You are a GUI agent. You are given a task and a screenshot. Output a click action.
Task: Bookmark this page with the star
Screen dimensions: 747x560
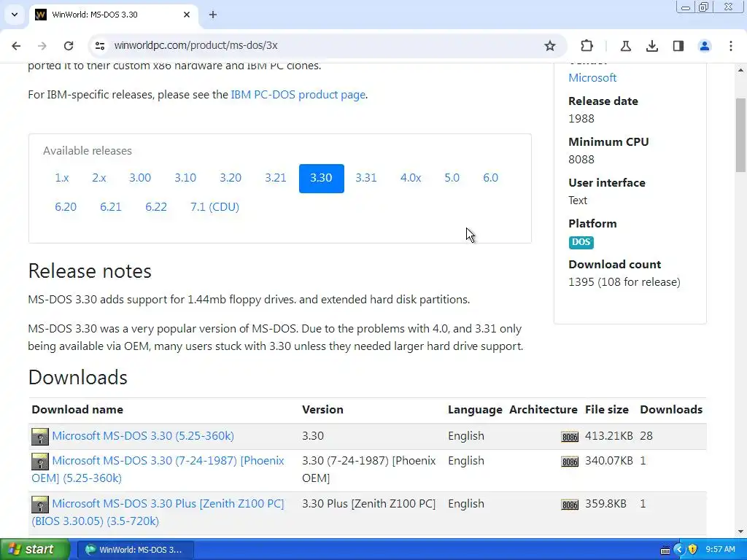550,46
